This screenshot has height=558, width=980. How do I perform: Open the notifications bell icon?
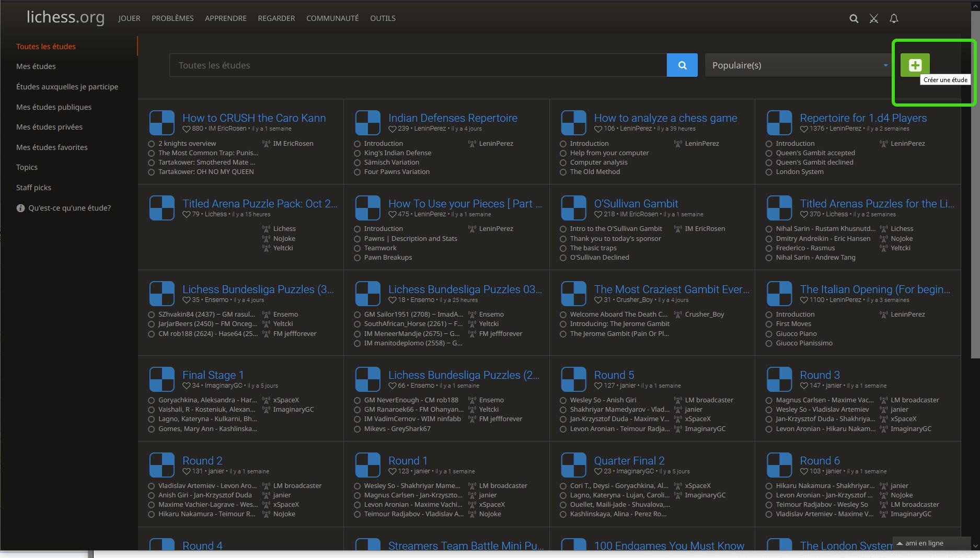[x=894, y=19]
